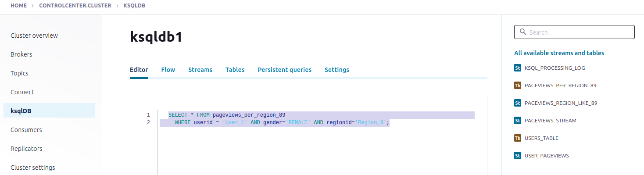Image resolution: width=644 pixels, height=175 pixels.
Task: Click the KSQLDB breadcrumb
Action: coord(134,6)
